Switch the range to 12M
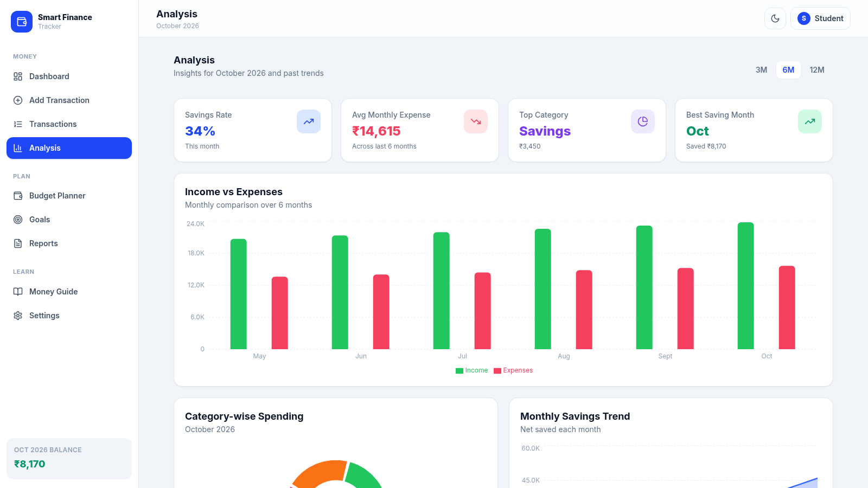The image size is (868, 488). [x=817, y=70]
